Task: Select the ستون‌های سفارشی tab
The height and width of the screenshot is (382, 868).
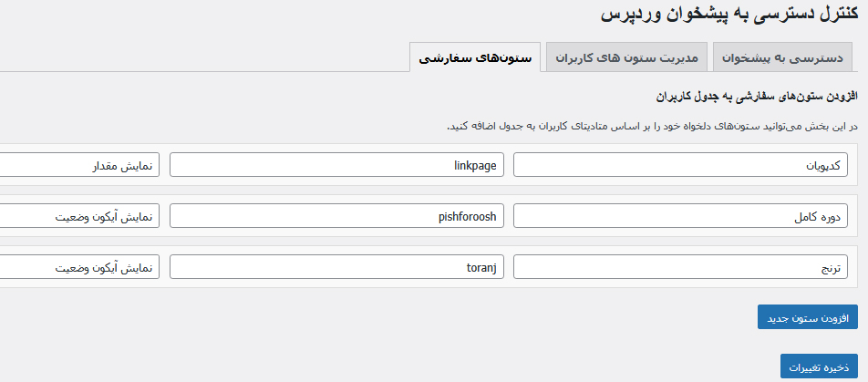Action: tap(475, 57)
